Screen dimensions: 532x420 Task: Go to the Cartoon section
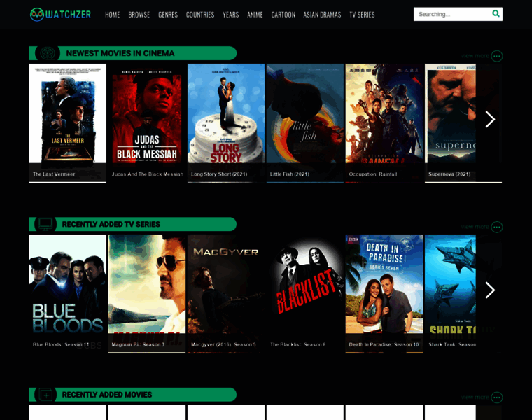coord(283,15)
